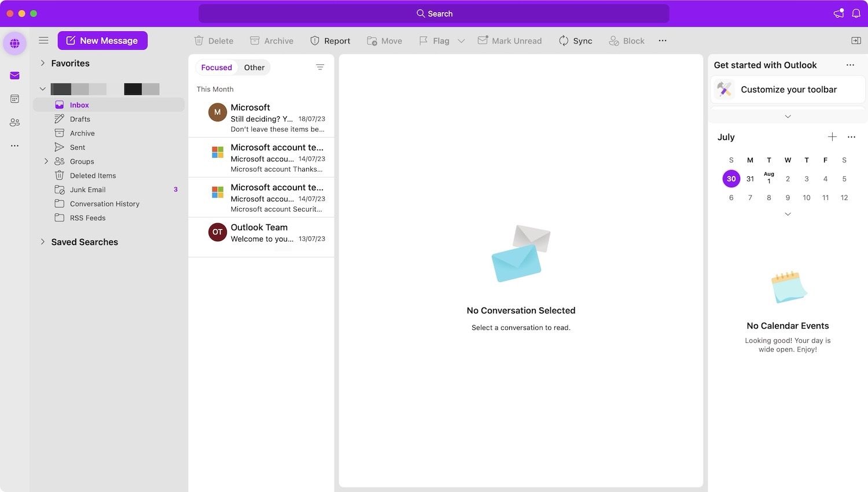Expand the Saved Searches section
Viewport: 868px width, 492px height.
point(43,242)
